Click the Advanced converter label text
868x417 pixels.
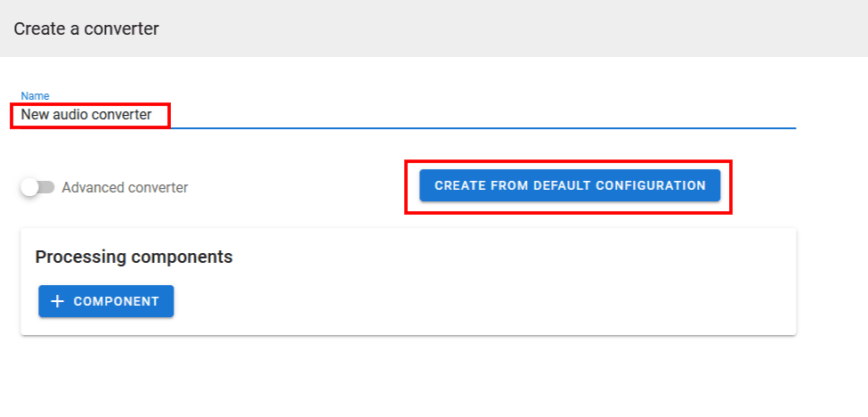[x=125, y=187]
